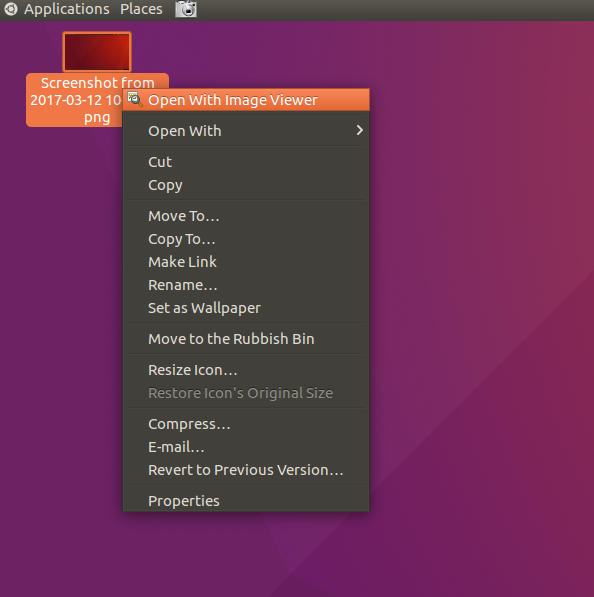Click Restore Icon's Original Size entry
Screen dimensions: 594x597
246,393
